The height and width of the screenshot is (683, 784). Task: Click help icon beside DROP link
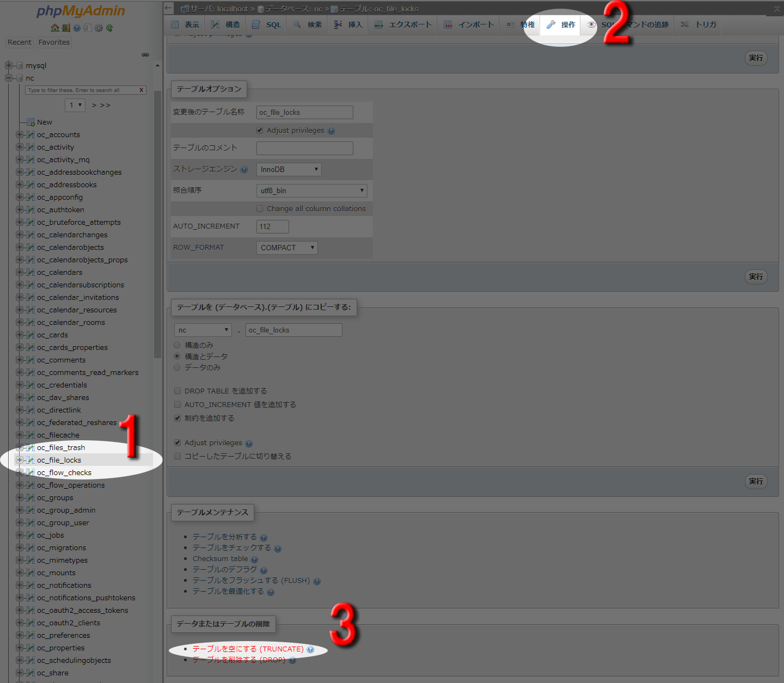292,660
